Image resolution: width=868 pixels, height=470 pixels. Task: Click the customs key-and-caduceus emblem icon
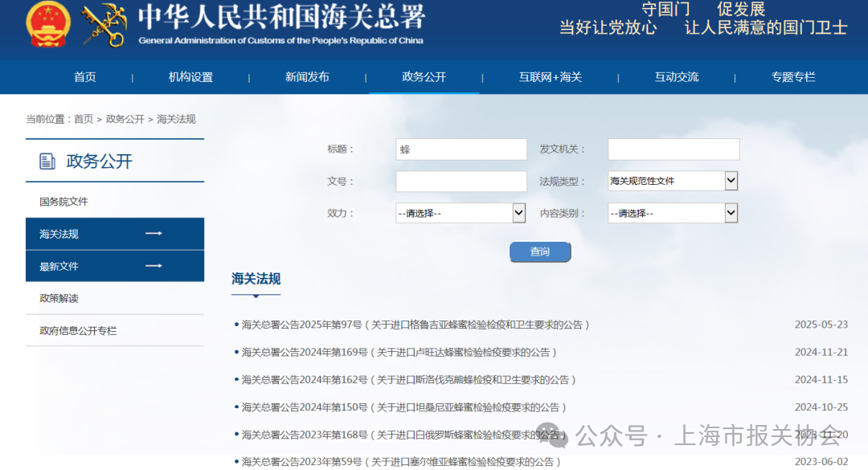click(x=104, y=24)
